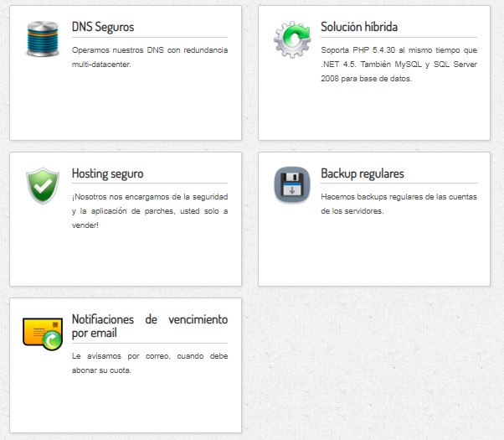Viewport: 504px width, 440px height.
Task: Select the Hosting seguro title
Action: click(107, 173)
